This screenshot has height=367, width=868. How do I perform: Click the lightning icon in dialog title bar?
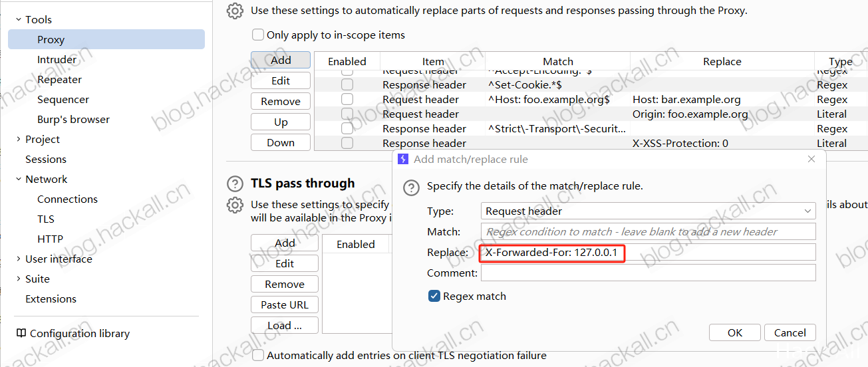tap(403, 160)
